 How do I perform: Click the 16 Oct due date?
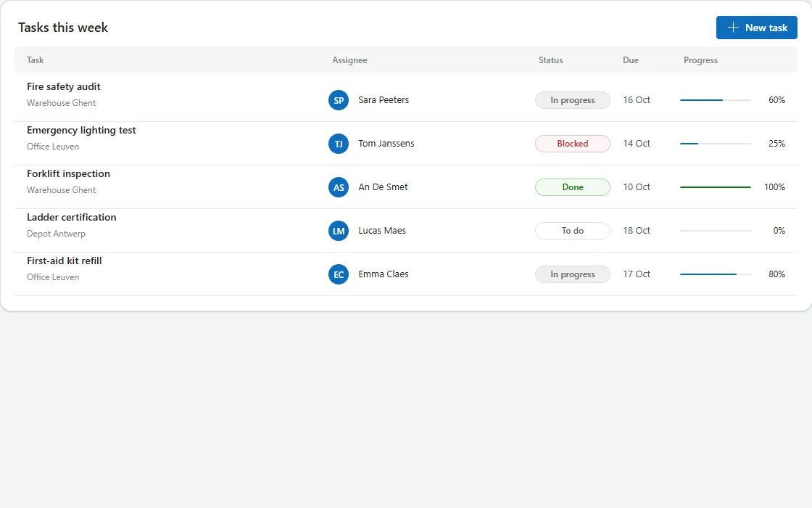point(637,100)
